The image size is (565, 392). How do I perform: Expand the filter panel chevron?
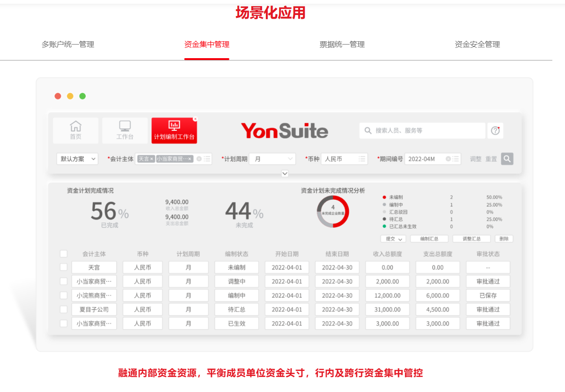pyautogui.click(x=285, y=173)
